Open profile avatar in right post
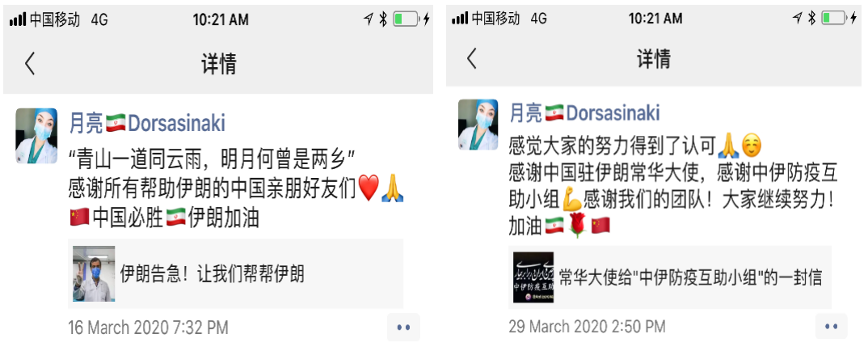868x351 pixels. (478, 125)
